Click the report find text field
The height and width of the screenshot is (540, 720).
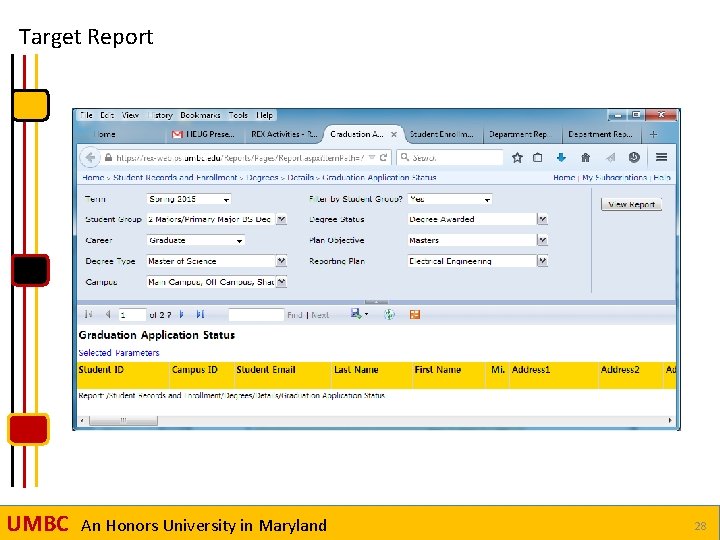click(256, 315)
